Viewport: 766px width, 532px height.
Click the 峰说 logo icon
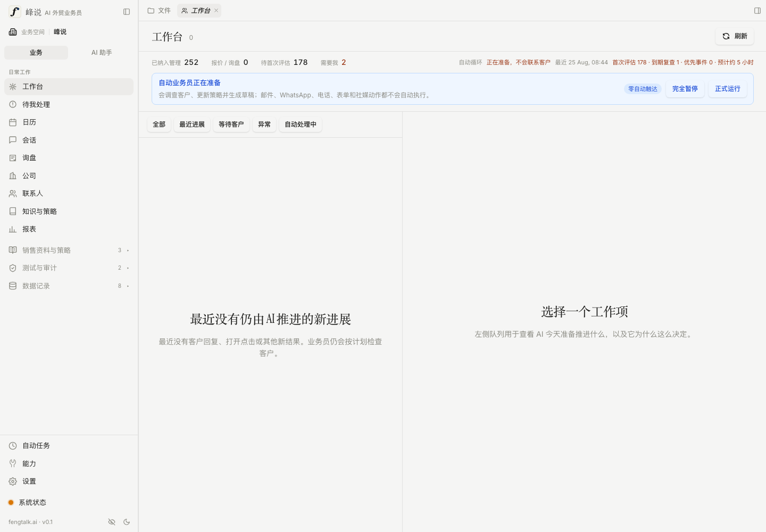[x=15, y=12]
